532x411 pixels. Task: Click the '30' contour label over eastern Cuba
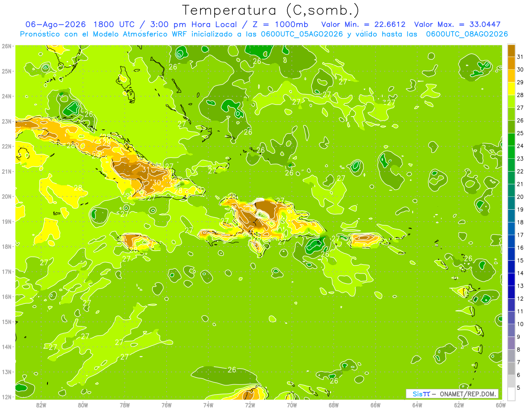click(x=157, y=182)
